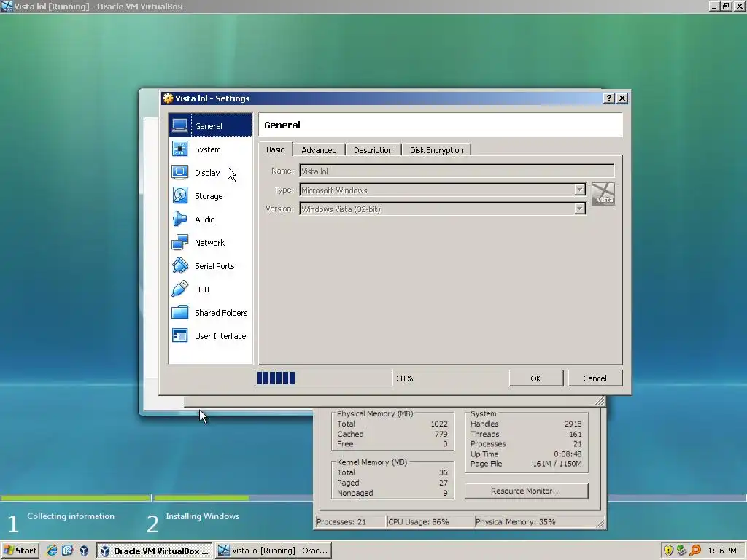Open Resource Monitor in Task Manager
The height and width of the screenshot is (560, 747).
(526, 491)
